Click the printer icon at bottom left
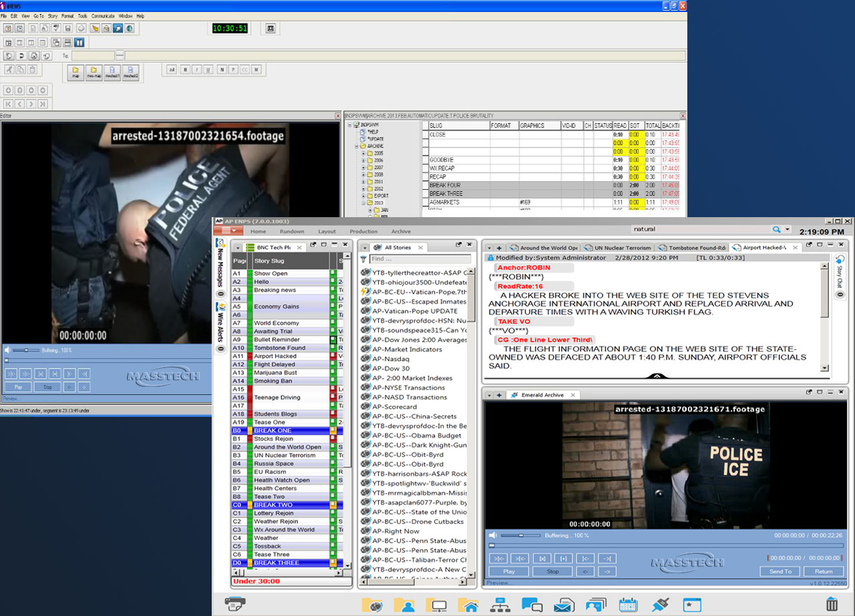This screenshot has height=616, width=855. [x=235, y=604]
